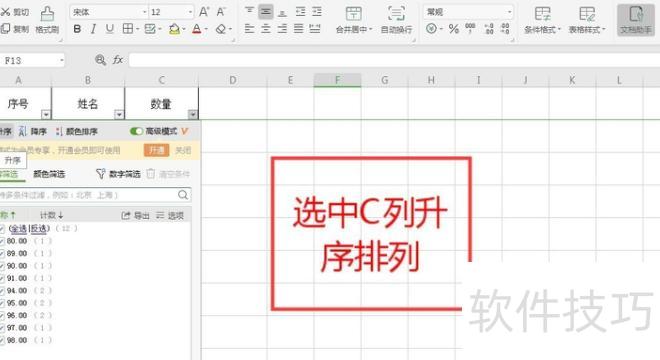Open Document Assistant (文档助手)

pos(636,20)
